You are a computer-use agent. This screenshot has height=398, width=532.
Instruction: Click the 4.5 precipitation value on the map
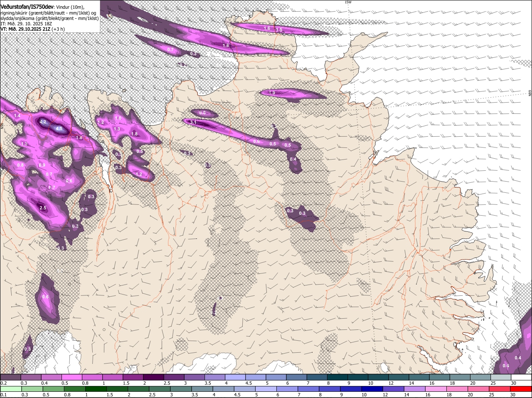tap(59, 129)
